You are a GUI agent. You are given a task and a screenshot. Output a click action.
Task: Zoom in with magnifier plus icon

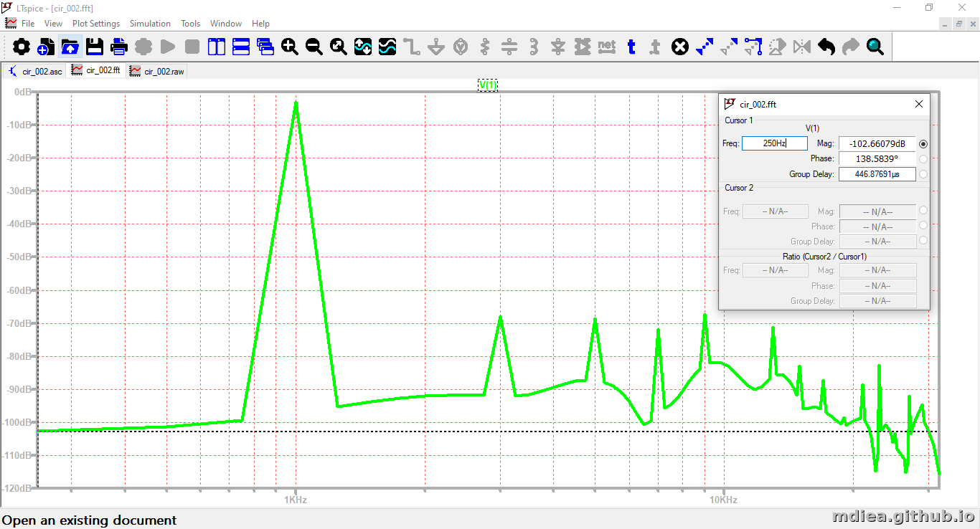(x=290, y=47)
